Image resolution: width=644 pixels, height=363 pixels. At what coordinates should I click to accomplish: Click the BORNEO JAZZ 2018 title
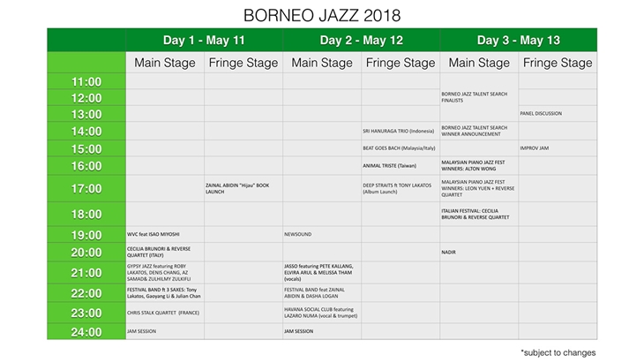click(322, 14)
